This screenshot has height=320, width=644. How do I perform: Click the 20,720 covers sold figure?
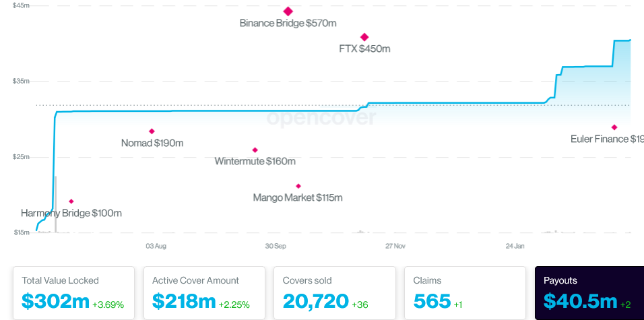click(x=315, y=301)
